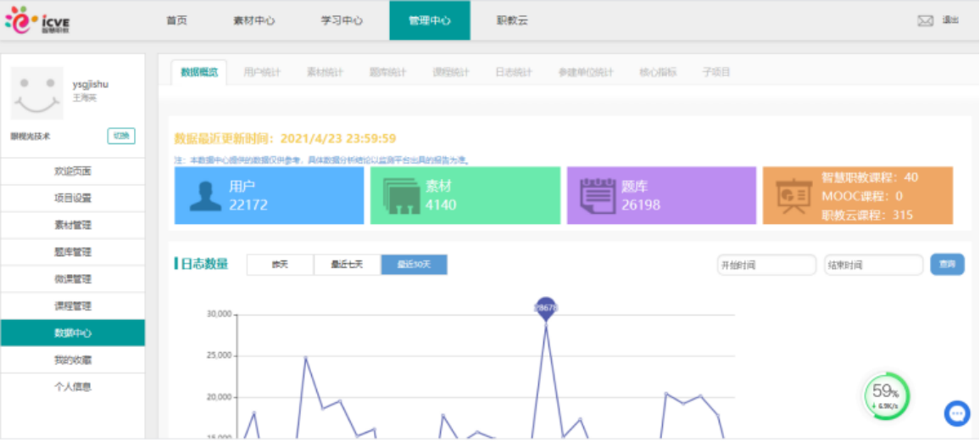Select the 最近七天 log range button

348,265
